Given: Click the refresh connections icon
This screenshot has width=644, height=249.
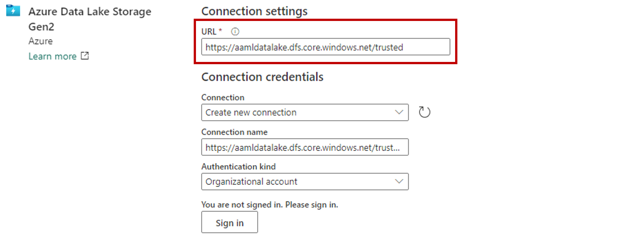Looking at the screenshot, I should pos(424,112).
